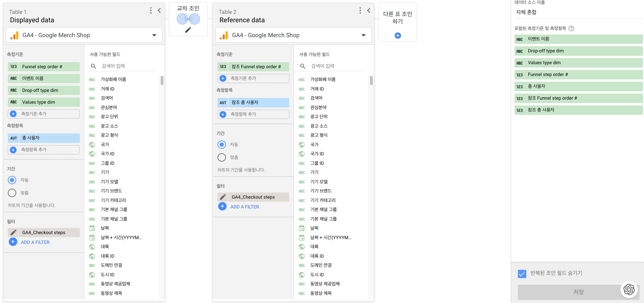Viewport: 644px width, 303px height.
Task: Click ADD A FILTER link in Table 1
Action: 35,242
